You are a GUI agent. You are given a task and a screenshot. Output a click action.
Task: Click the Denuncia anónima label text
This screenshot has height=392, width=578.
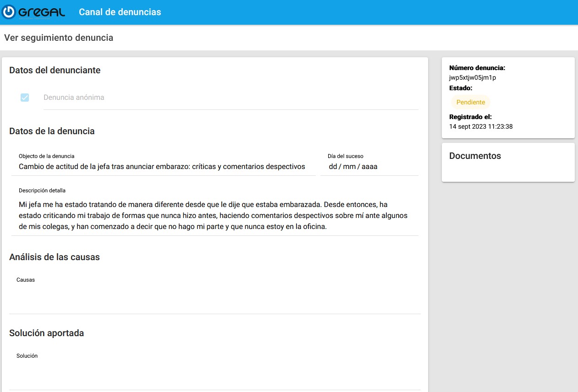pos(74,98)
